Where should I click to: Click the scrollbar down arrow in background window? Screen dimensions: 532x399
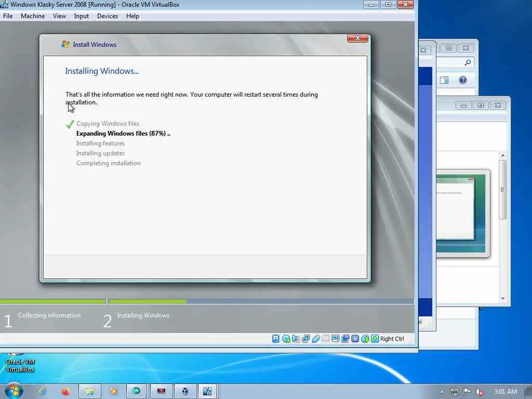503,298
